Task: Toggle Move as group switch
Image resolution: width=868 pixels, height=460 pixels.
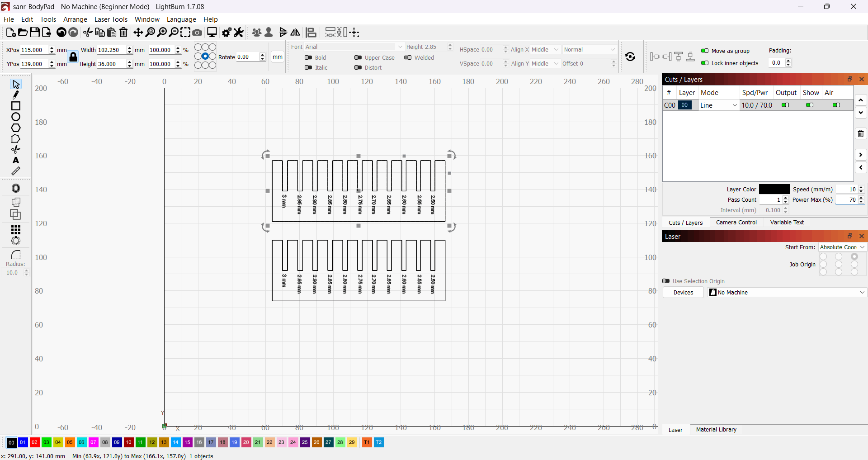Action: point(705,51)
